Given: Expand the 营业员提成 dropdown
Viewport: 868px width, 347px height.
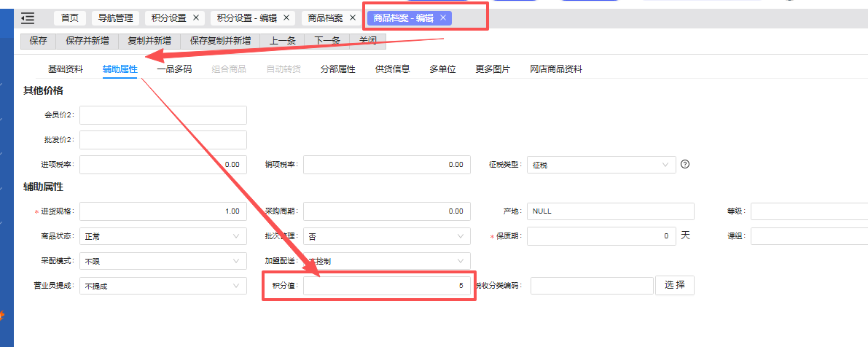Looking at the screenshot, I should click(163, 286).
